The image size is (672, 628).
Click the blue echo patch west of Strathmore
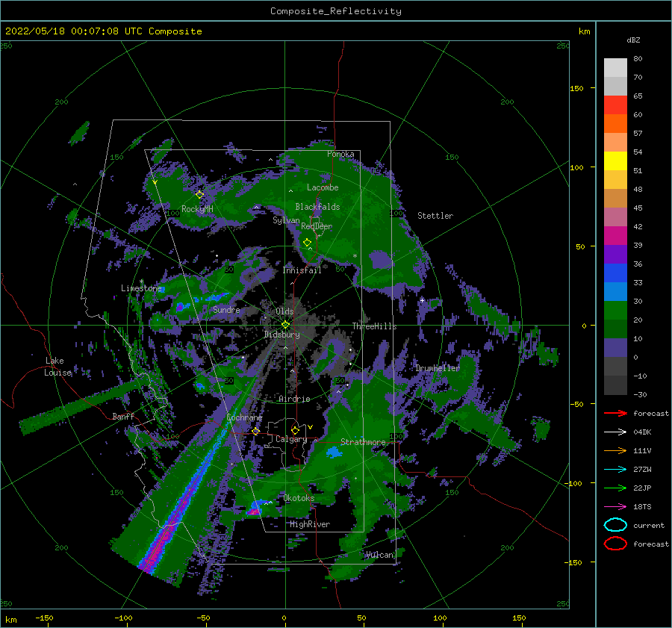click(x=333, y=452)
